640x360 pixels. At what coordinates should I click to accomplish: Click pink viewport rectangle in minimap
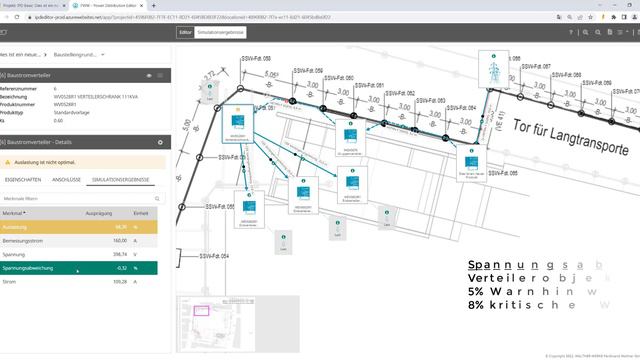pyautogui.click(x=201, y=311)
